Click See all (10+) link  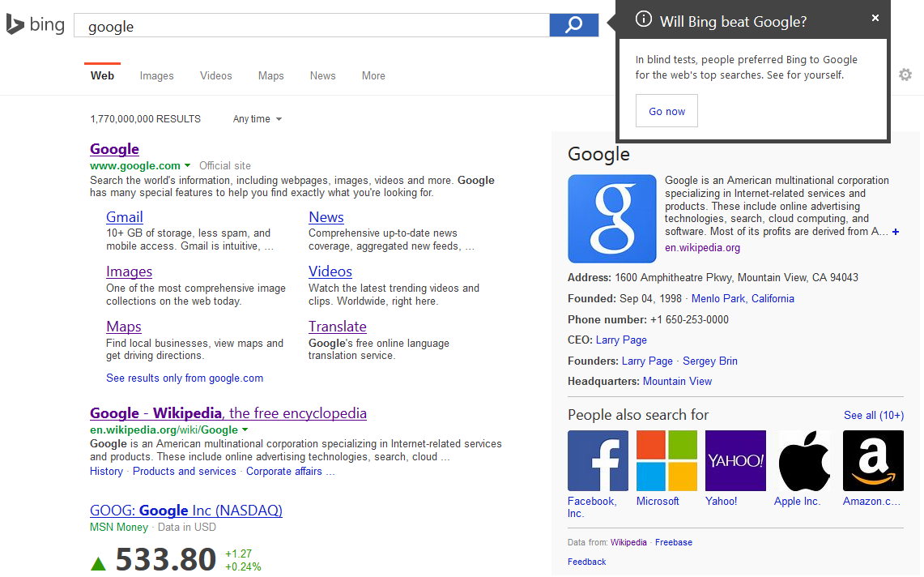pos(873,415)
